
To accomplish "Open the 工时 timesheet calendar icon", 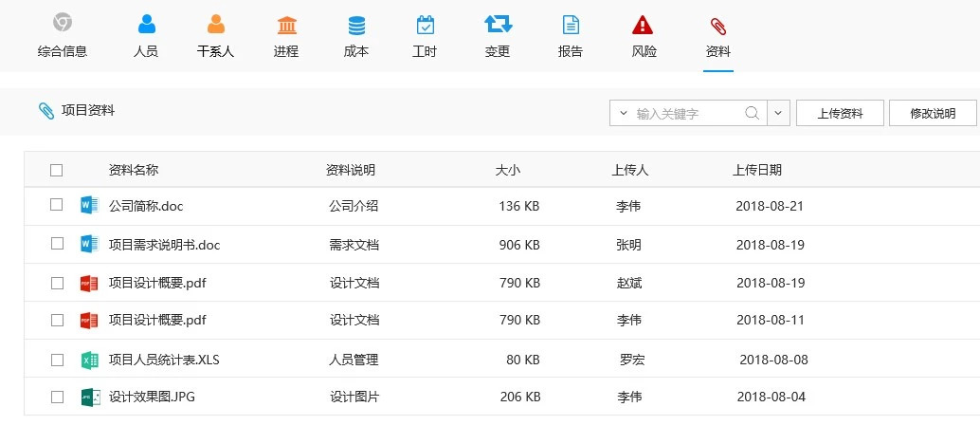I will (425, 24).
